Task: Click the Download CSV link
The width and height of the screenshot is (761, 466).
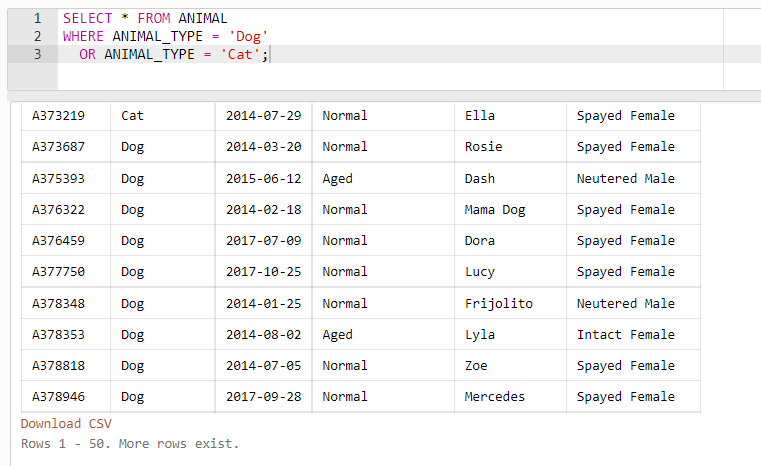Action: tap(66, 424)
